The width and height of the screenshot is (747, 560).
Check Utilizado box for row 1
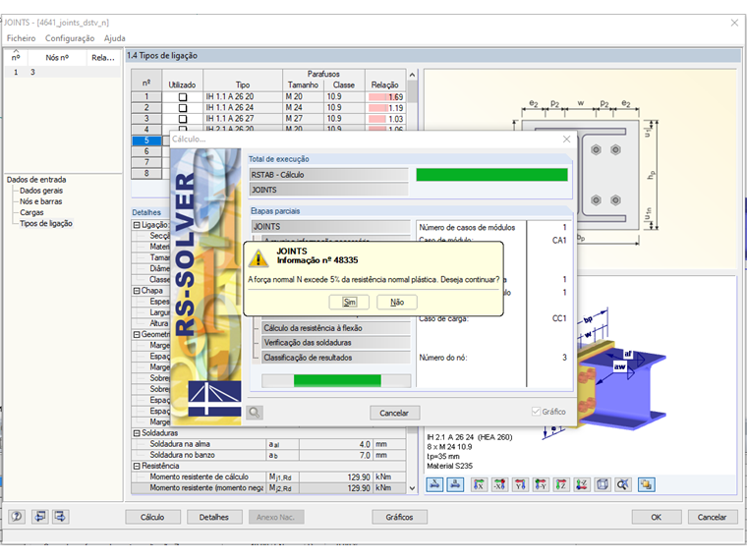[x=183, y=97]
